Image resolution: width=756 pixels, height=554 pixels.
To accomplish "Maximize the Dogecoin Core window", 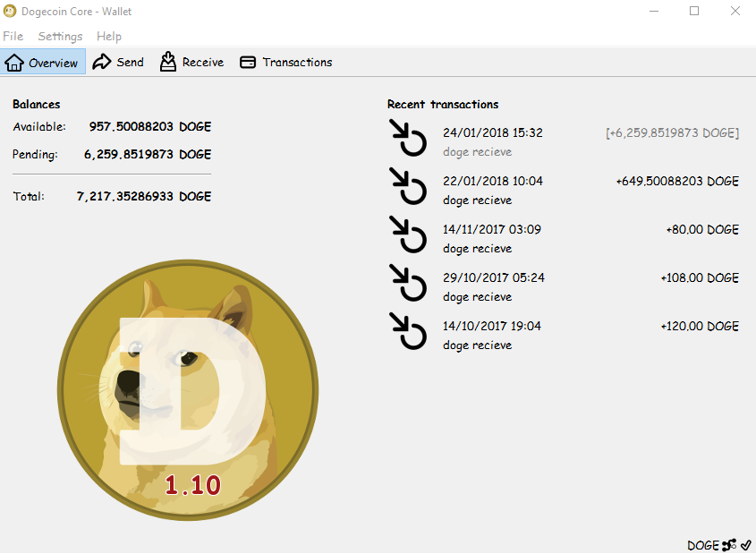I will click(694, 11).
